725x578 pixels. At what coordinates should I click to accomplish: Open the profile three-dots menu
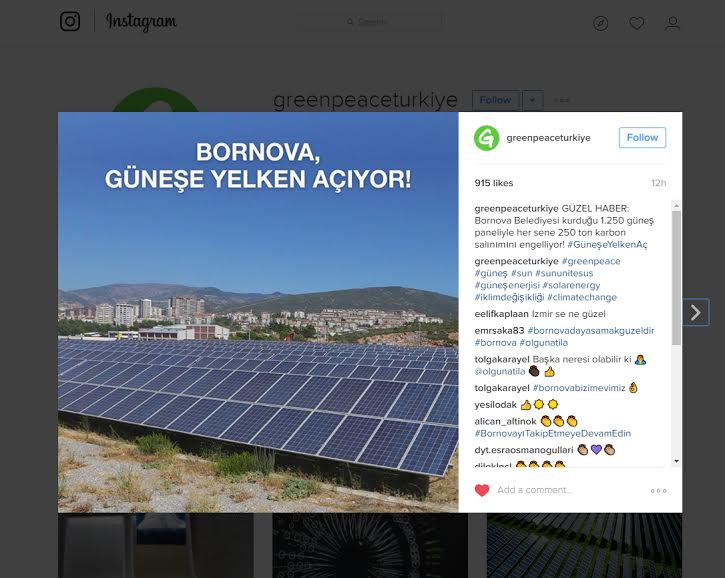click(x=562, y=100)
